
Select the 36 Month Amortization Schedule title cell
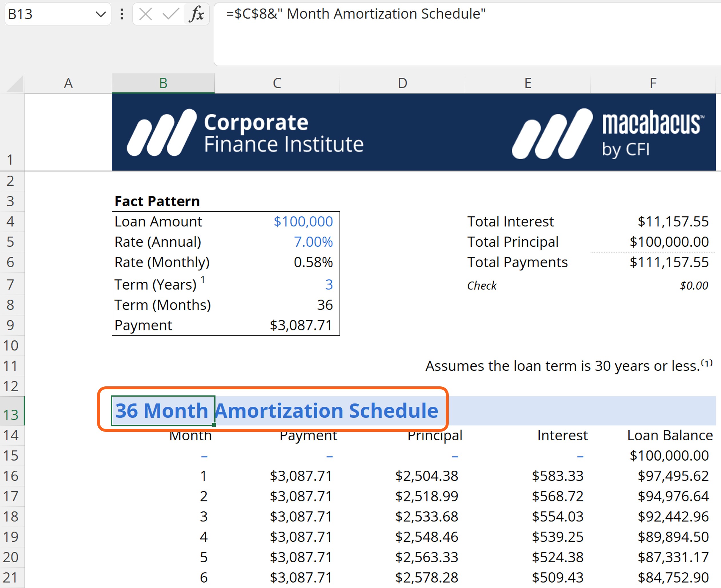(163, 411)
